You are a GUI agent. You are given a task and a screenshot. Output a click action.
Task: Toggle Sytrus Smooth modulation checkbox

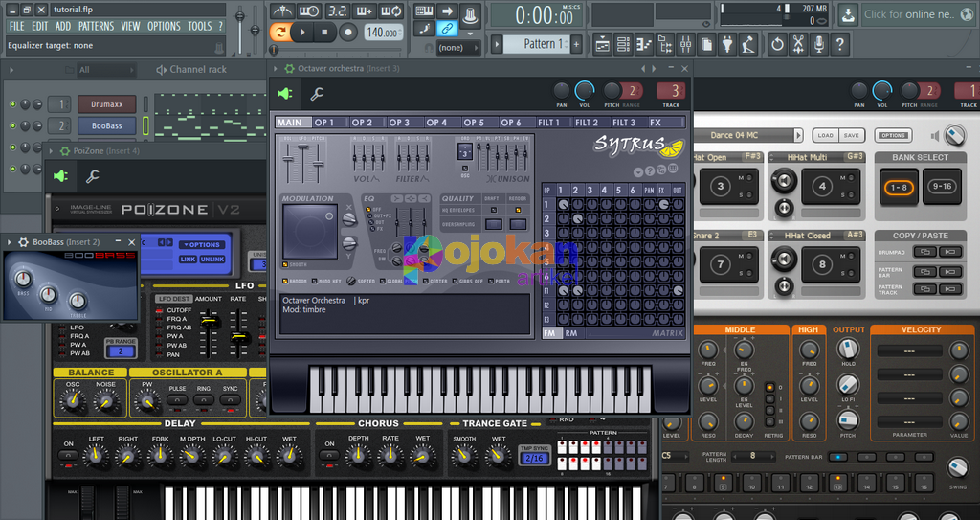pyautogui.click(x=285, y=264)
